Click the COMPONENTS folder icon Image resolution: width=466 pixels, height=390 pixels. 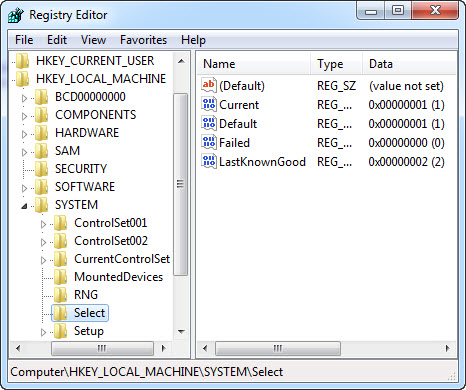[x=42, y=115]
